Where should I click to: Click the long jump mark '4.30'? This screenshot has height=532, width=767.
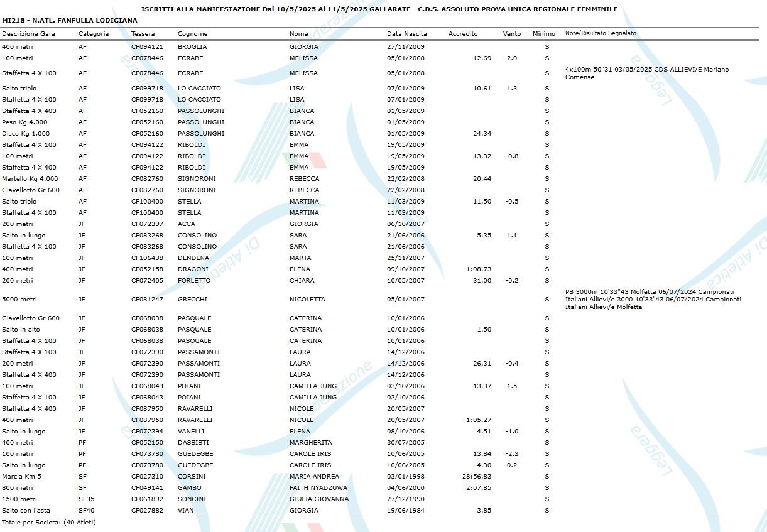click(x=485, y=465)
